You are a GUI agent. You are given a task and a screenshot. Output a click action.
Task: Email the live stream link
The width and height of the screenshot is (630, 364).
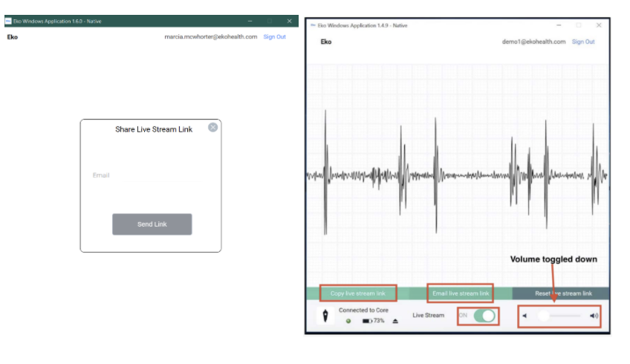click(x=461, y=293)
